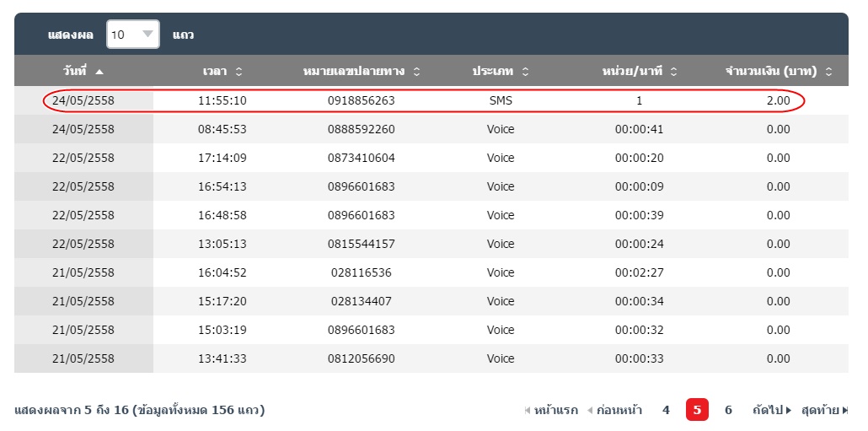Select the row with number 0812056690
Image resolution: width=868 pixels, height=431 pixels.
(x=362, y=358)
